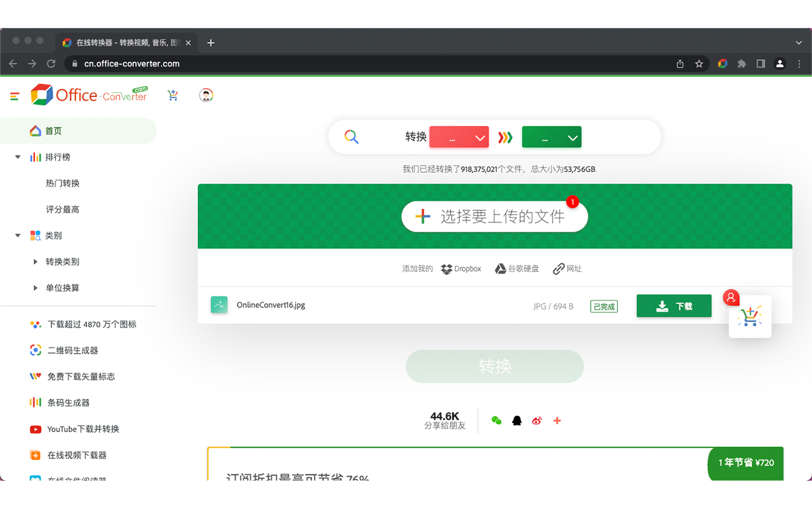Select 首页 in the sidebar
The height and width of the screenshot is (508, 812).
tap(53, 131)
